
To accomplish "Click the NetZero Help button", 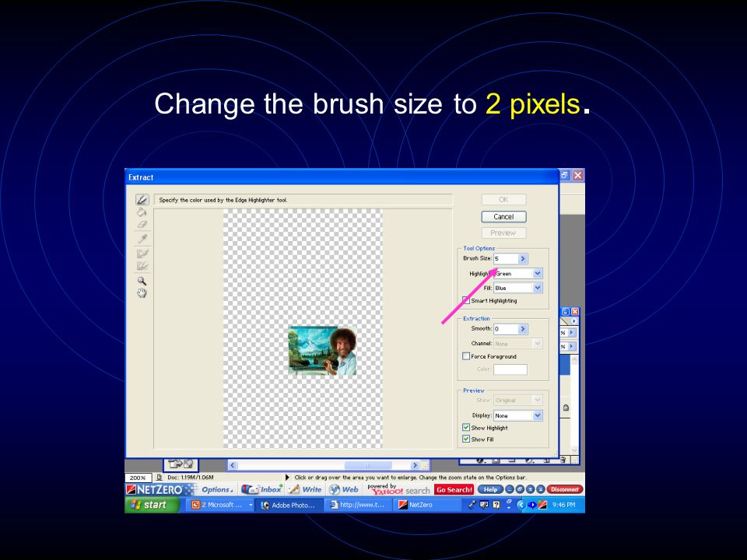I will 490,489.
